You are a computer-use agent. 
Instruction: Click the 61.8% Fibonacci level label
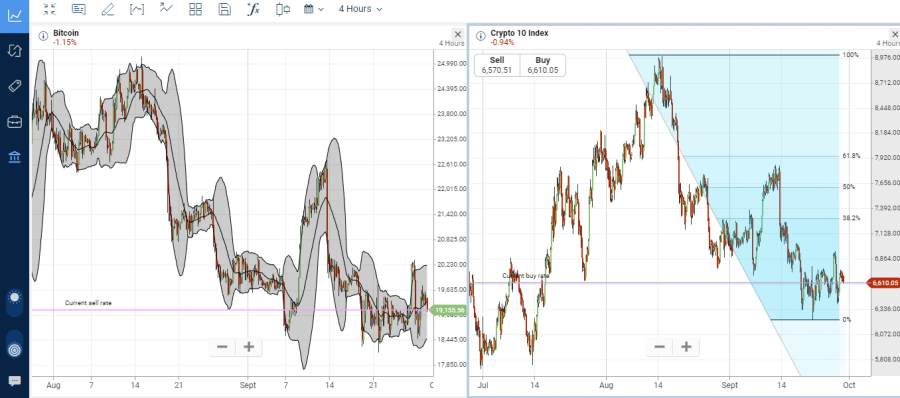(x=851, y=156)
